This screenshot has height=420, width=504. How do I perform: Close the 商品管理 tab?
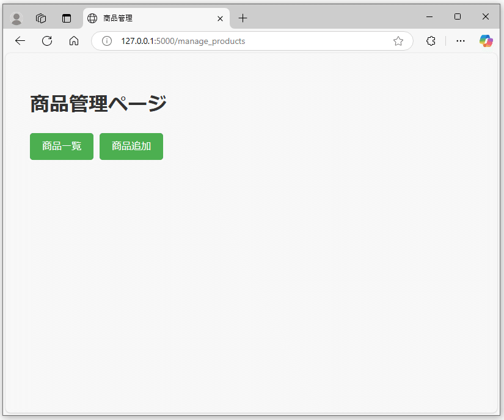220,18
